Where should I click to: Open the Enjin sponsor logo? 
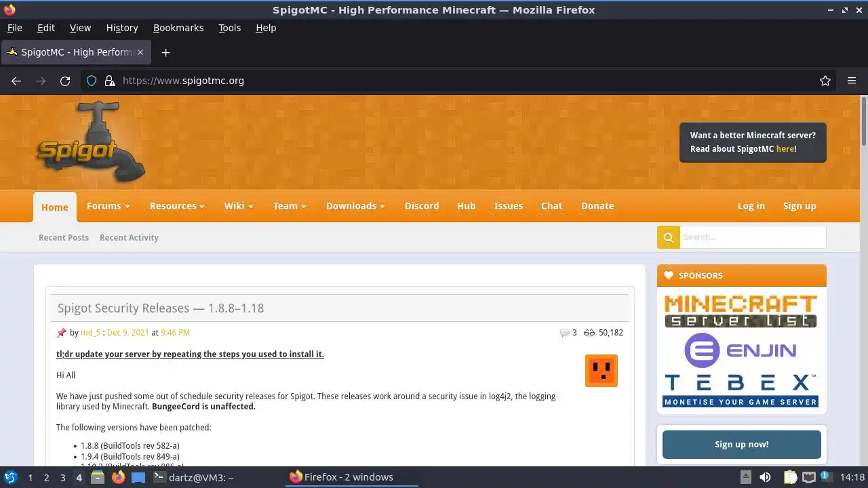click(x=741, y=350)
